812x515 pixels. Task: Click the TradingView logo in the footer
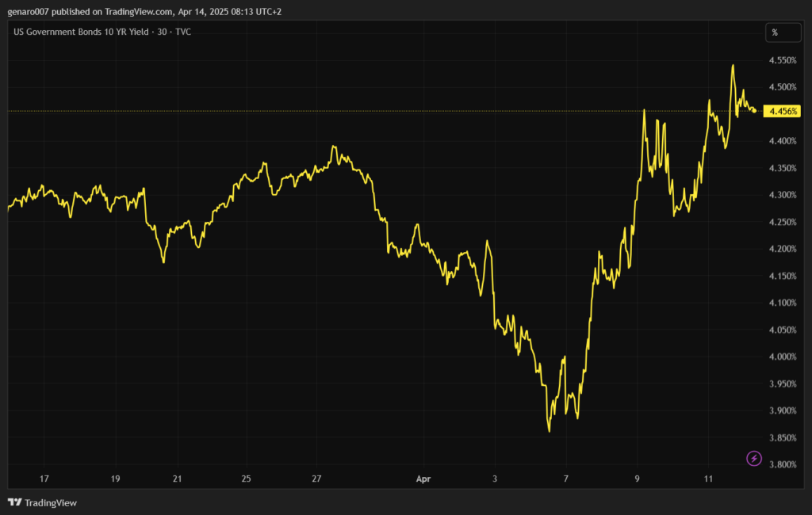14,502
